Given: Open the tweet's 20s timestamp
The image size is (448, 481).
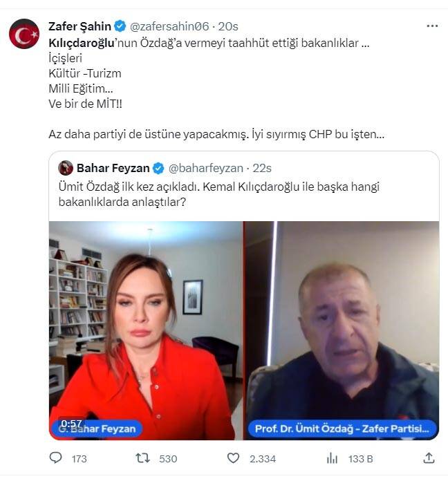Looking at the screenshot, I should 228,26.
